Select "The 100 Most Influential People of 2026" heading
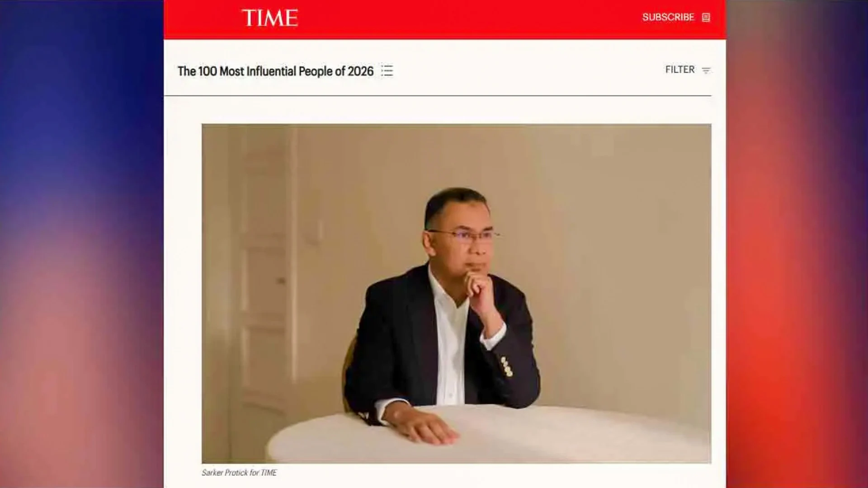 click(x=276, y=71)
